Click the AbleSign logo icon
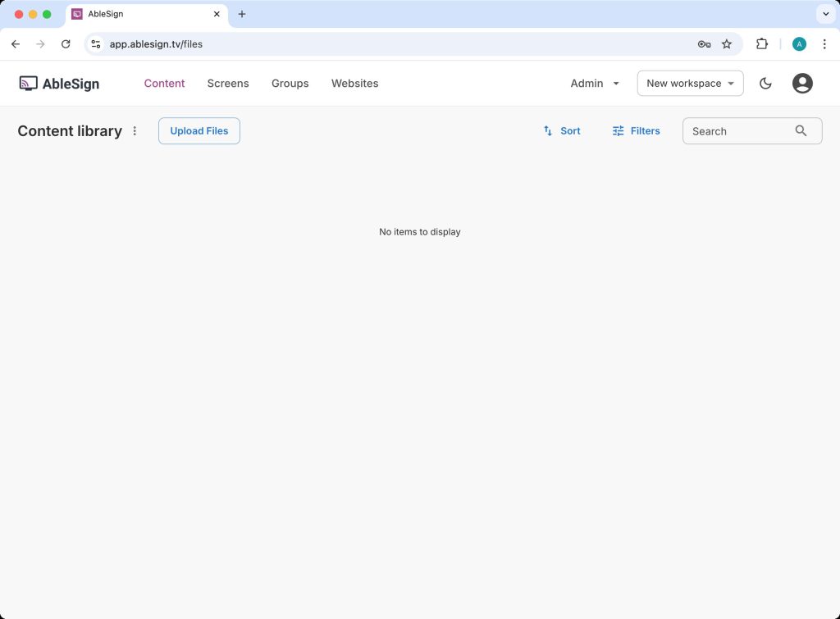Viewport: 840px width, 619px height. (x=29, y=83)
